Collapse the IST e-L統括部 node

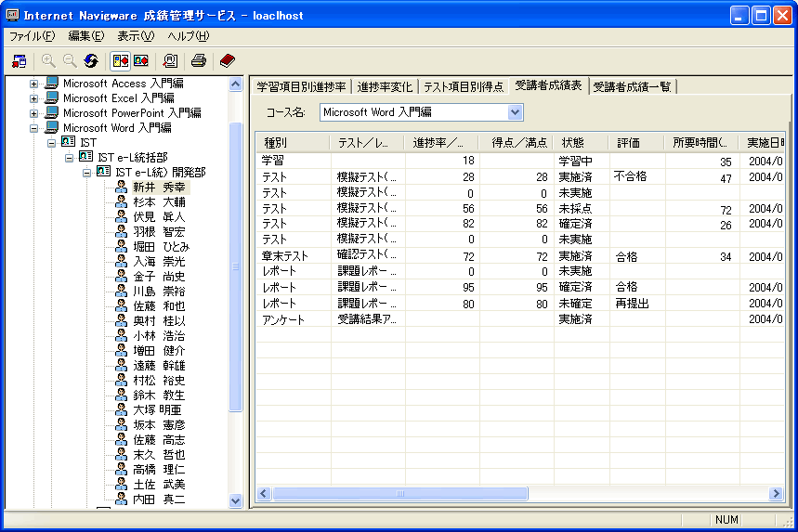[x=70, y=158]
